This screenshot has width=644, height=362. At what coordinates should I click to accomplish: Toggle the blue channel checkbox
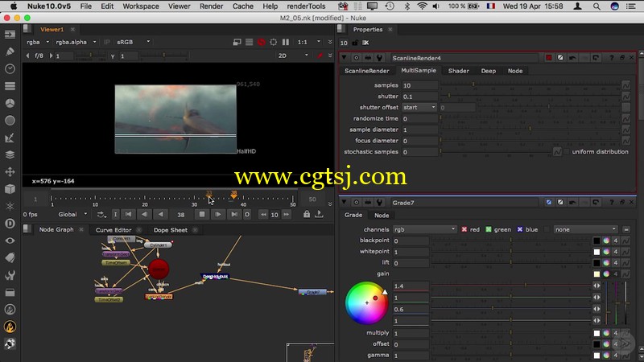click(519, 229)
